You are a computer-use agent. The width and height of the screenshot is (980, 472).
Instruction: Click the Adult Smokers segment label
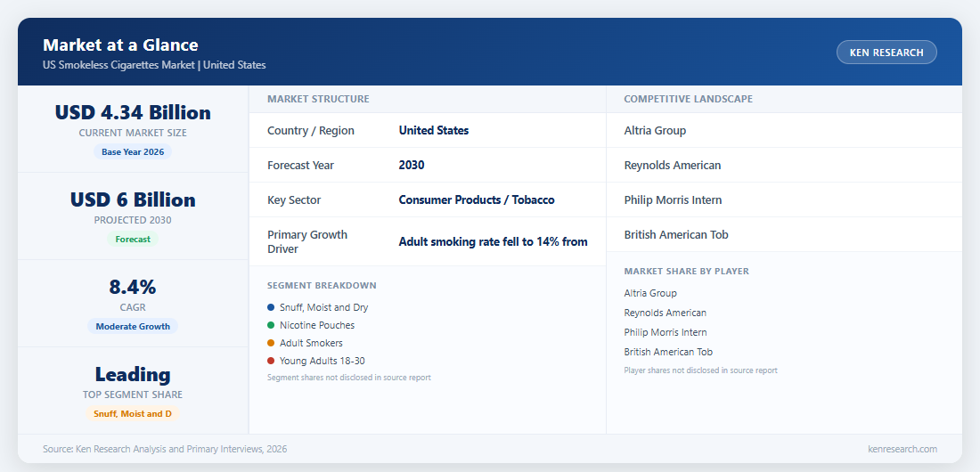coord(311,343)
